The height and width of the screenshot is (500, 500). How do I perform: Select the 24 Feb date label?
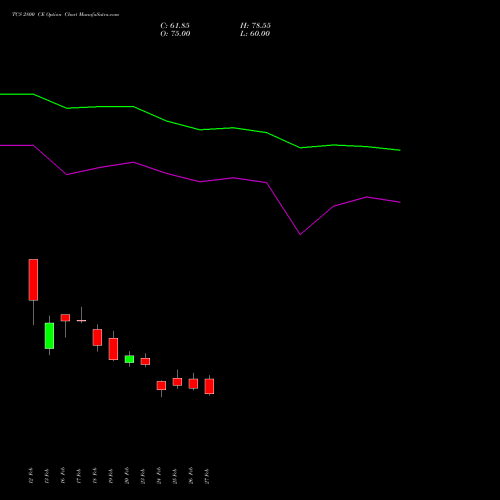159,476
